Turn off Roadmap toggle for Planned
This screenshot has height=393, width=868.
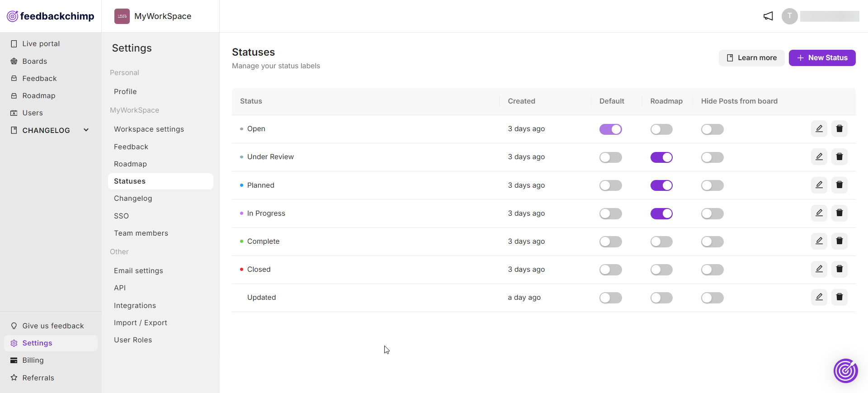coord(661,185)
